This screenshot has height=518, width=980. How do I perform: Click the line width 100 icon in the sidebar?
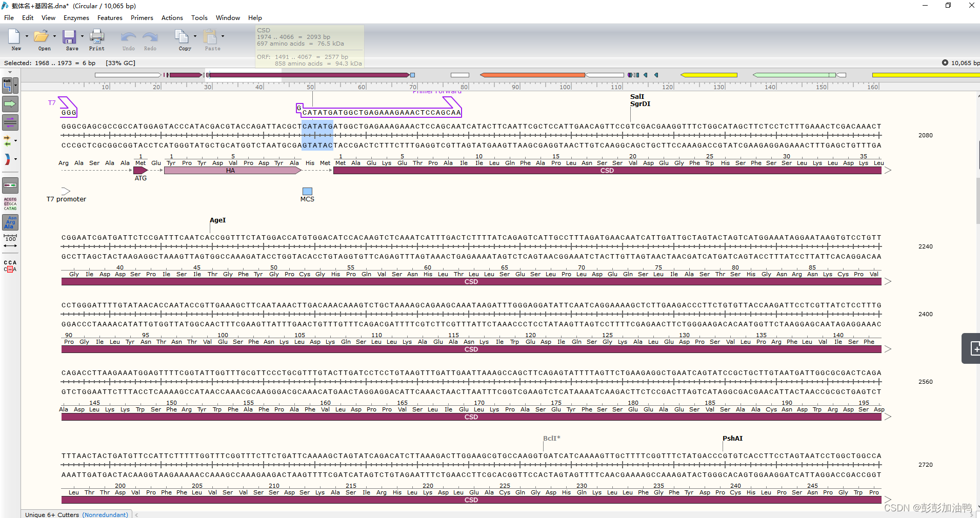pos(10,241)
